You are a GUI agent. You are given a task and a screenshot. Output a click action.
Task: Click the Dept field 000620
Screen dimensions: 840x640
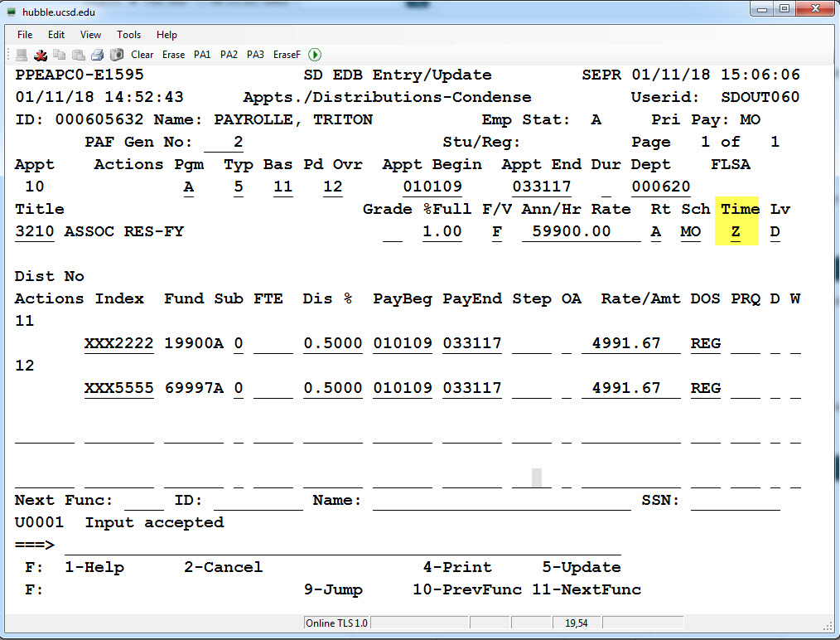[661, 187]
